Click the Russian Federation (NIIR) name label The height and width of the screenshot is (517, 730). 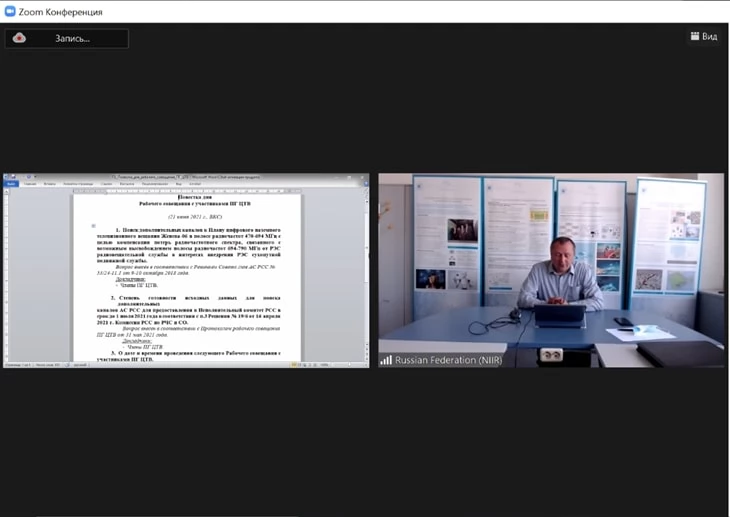click(x=448, y=360)
